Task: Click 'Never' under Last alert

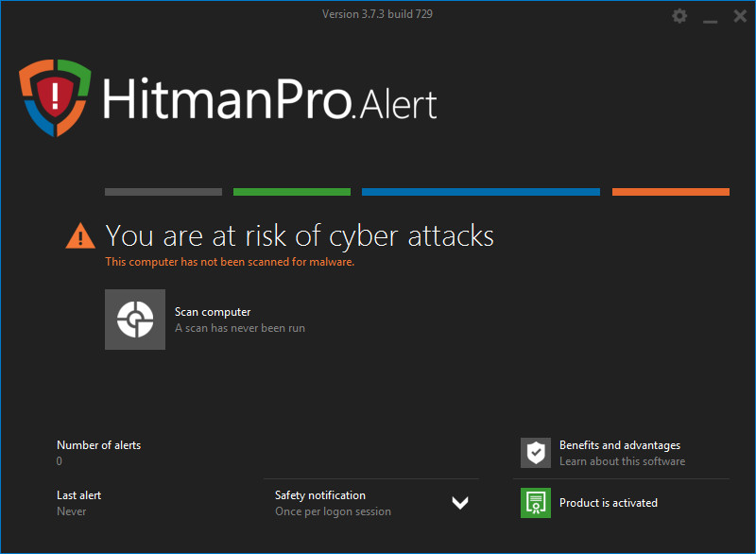Action: (72, 511)
